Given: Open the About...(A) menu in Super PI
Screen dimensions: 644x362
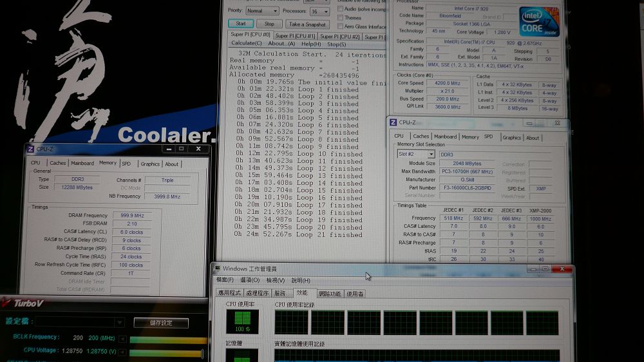Looking at the screenshot, I should [x=281, y=44].
